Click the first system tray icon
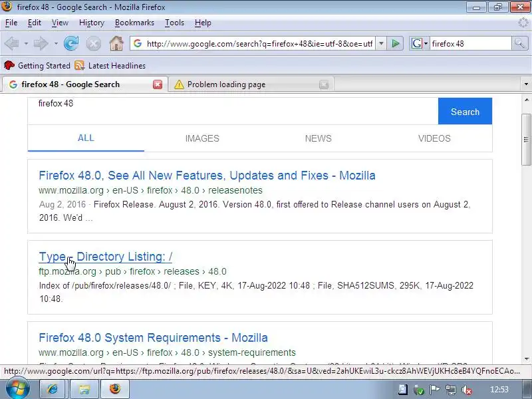532x399 pixels. coord(403,390)
